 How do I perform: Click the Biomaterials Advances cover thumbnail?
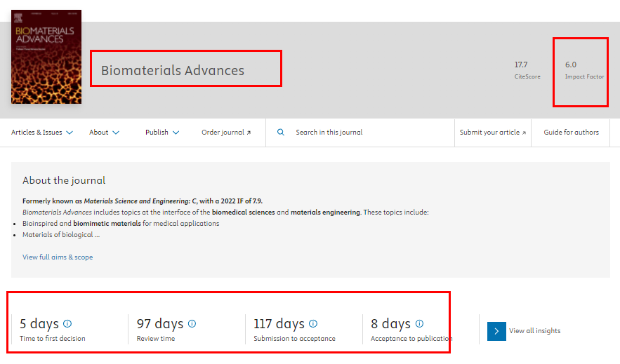point(46,57)
